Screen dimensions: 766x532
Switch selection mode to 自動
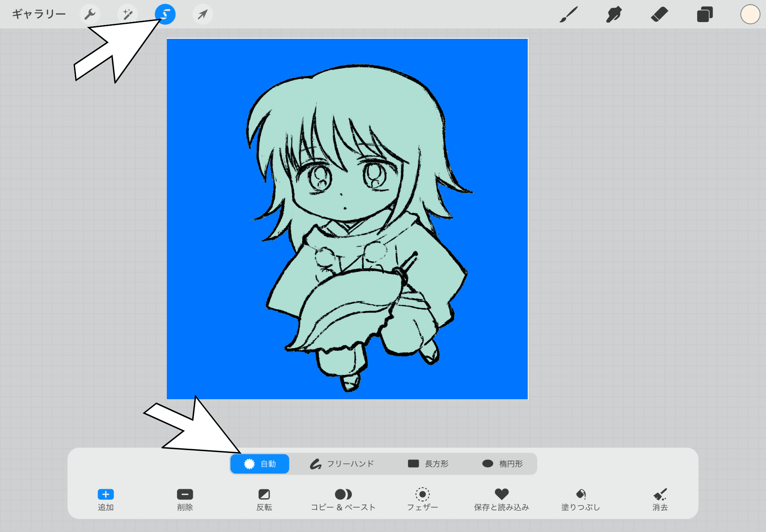(260, 464)
